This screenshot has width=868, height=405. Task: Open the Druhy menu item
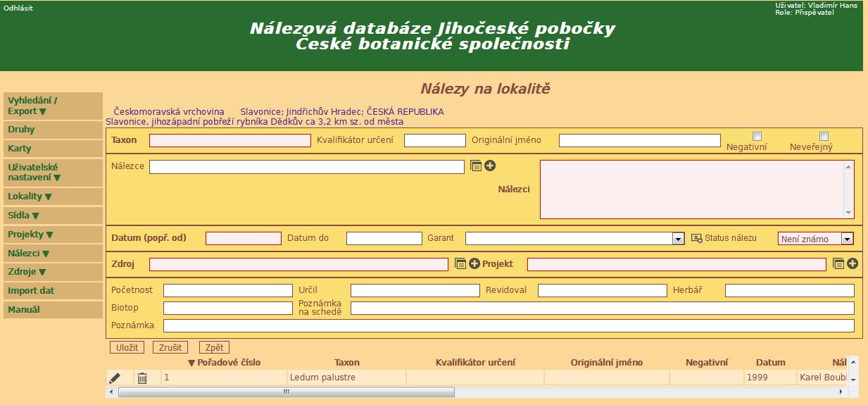tap(21, 130)
